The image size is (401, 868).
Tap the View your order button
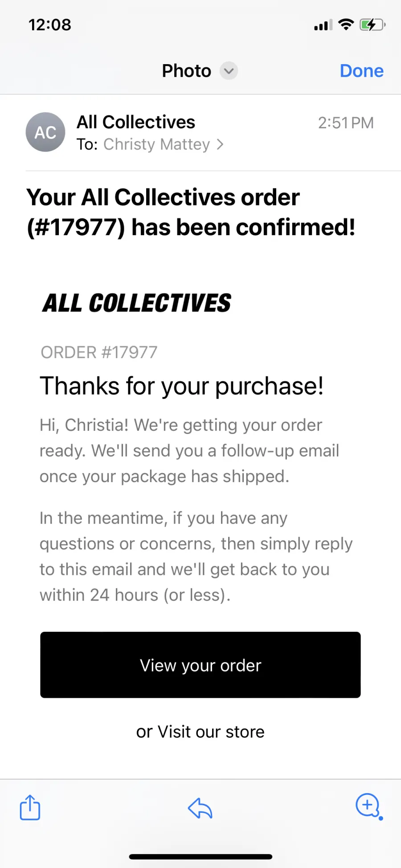pyautogui.click(x=200, y=665)
